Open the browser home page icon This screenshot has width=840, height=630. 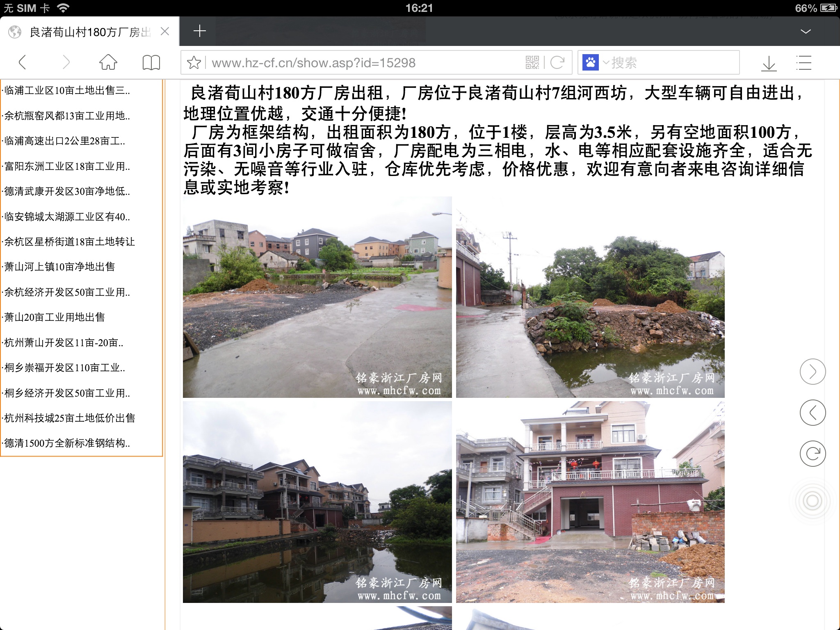coord(108,62)
